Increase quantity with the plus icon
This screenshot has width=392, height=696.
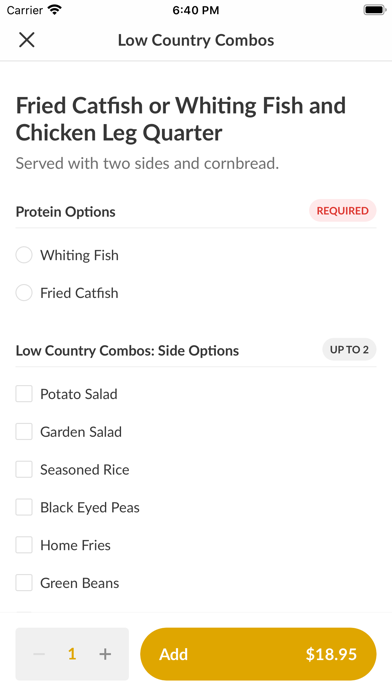105,654
